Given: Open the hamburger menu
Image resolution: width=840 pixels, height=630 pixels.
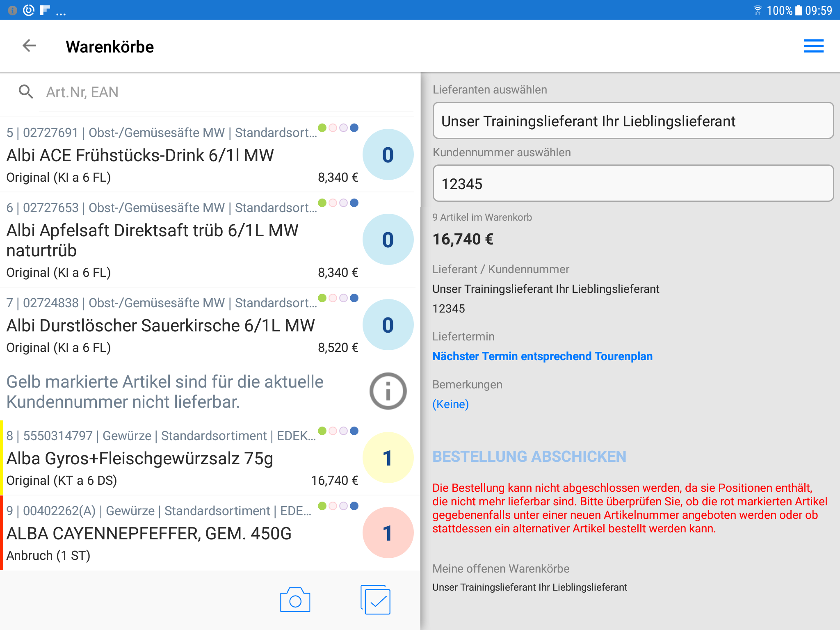Looking at the screenshot, I should click(x=813, y=46).
